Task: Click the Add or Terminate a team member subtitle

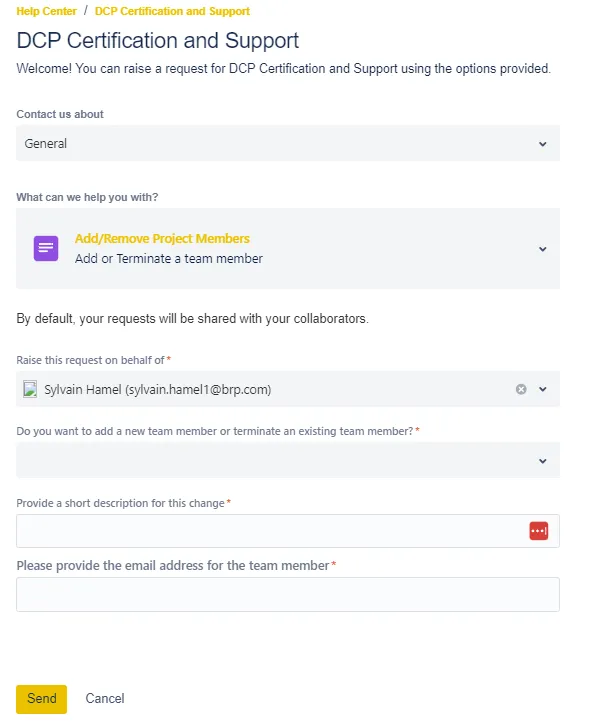Action: [169, 259]
